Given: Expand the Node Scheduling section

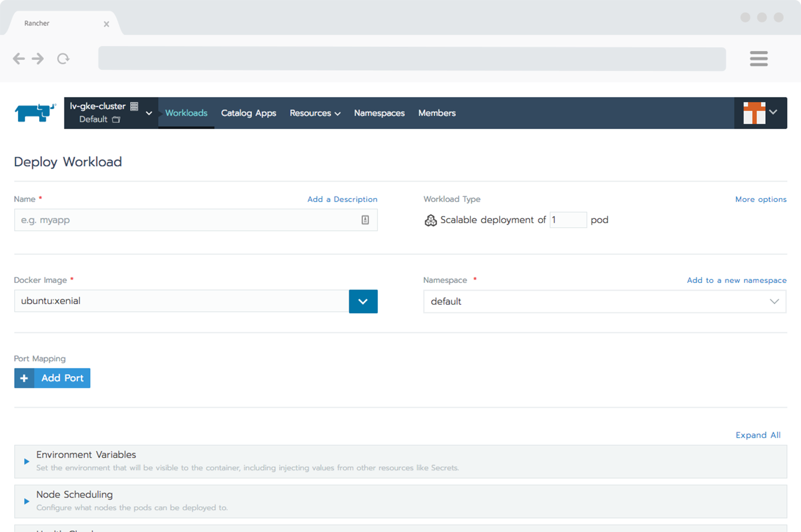Looking at the screenshot, I should coord(400,501).
